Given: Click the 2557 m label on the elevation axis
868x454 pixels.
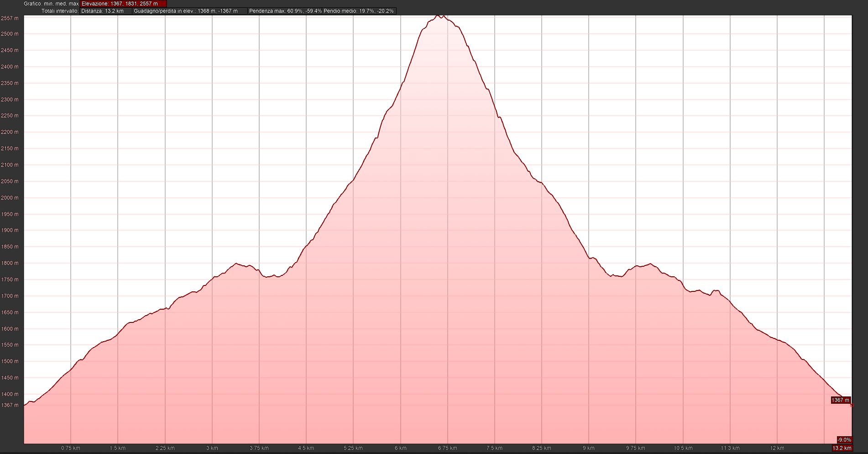Looking at the screenshot, I should click(10, 18).
